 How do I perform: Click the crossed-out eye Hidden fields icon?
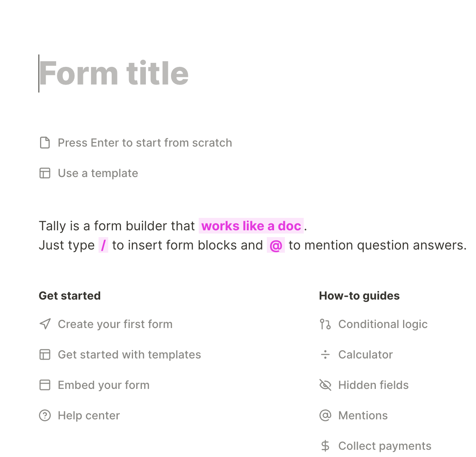(325, 385)
